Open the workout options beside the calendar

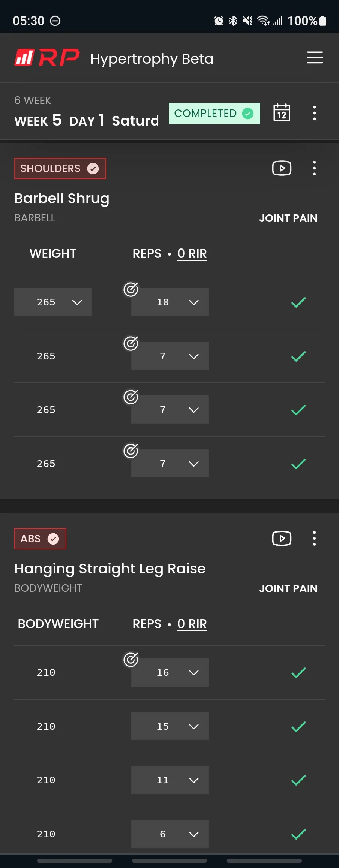(x=314, y=113)
